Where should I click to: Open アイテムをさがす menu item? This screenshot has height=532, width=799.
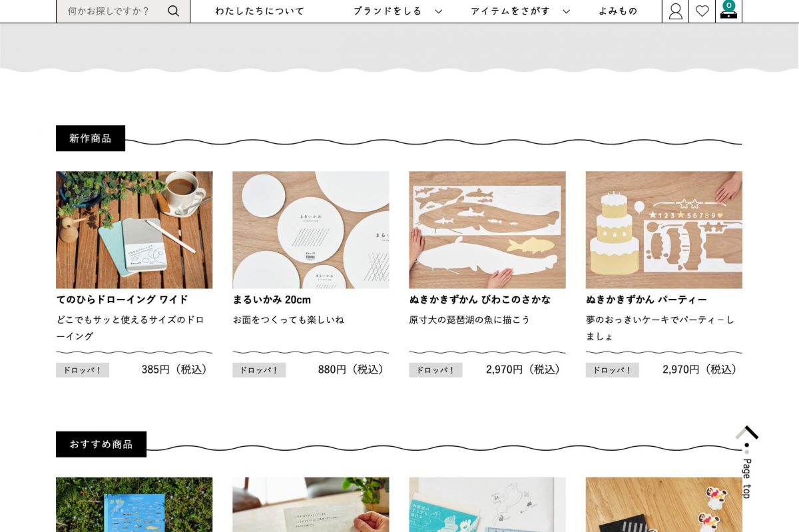511,11
